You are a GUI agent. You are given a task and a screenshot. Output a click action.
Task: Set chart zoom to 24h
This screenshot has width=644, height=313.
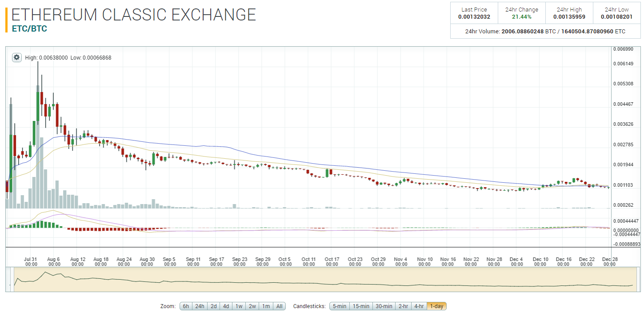pos(200,306)
